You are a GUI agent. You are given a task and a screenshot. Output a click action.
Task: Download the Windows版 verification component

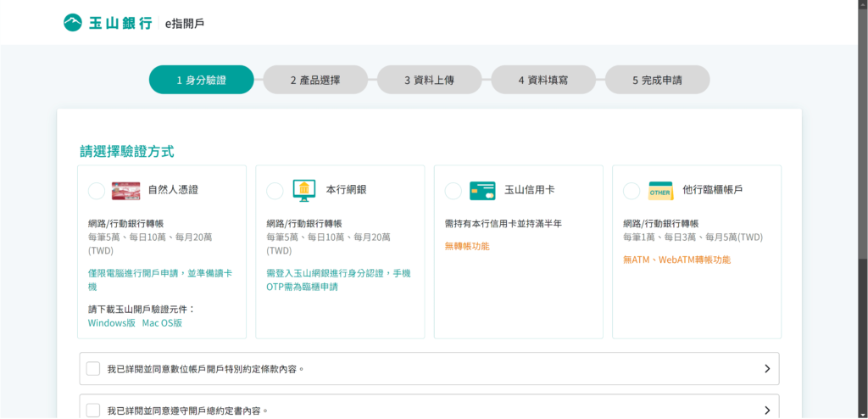(x=112, y=323)
